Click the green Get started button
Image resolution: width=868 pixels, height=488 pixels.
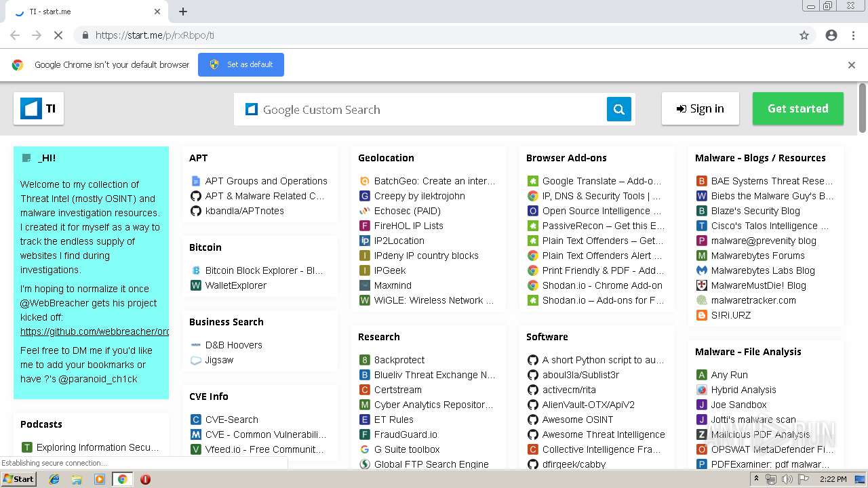pos(798,108)
